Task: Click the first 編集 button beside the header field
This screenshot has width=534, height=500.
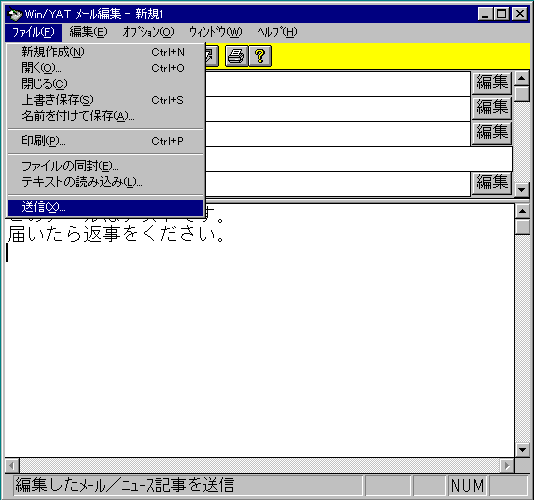Action: coord(492,83)
